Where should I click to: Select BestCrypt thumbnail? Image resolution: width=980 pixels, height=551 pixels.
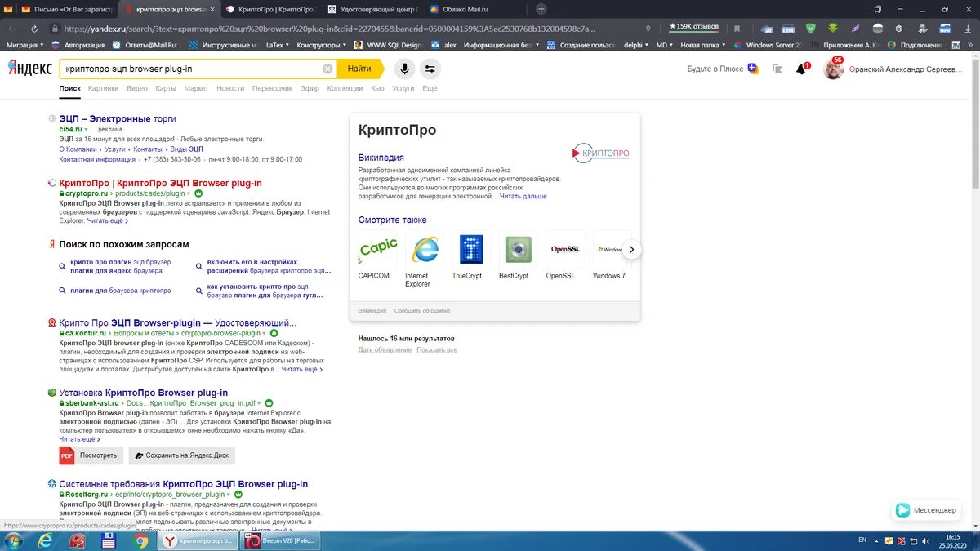coord(518,250)
